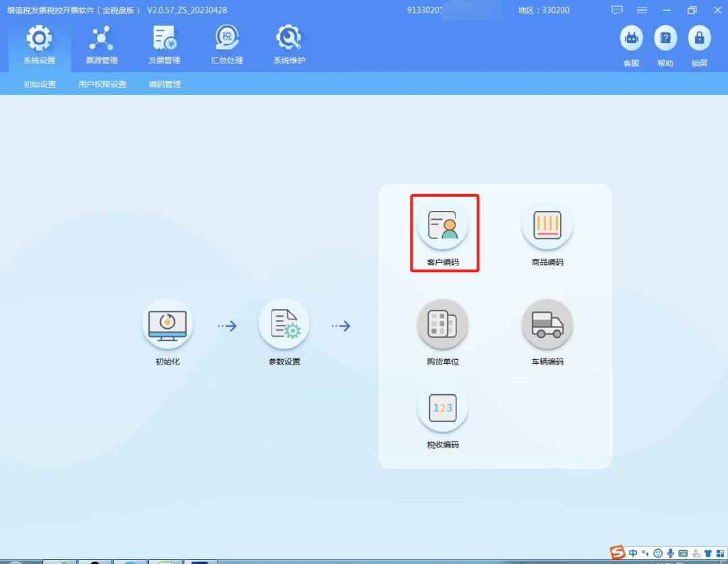The image size is (728, 564).
Task: Open the 帮助 help icon
Action: (665, 39)
